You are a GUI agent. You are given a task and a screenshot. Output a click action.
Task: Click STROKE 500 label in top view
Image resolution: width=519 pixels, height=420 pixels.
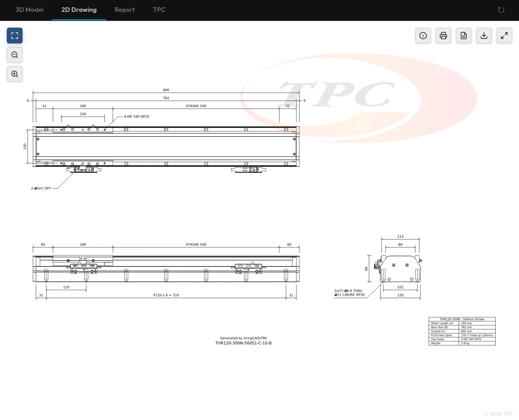196,106
